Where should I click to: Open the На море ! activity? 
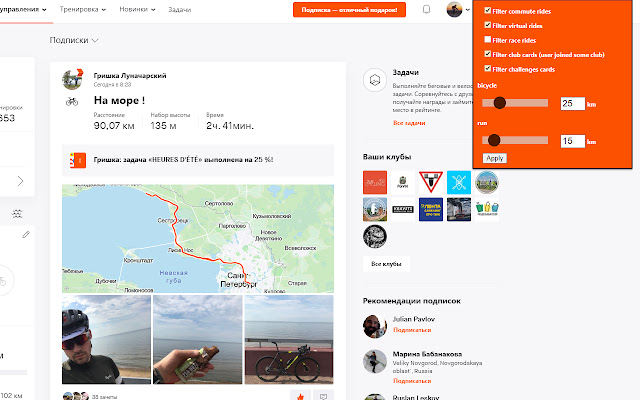click(x=119, y=100)
